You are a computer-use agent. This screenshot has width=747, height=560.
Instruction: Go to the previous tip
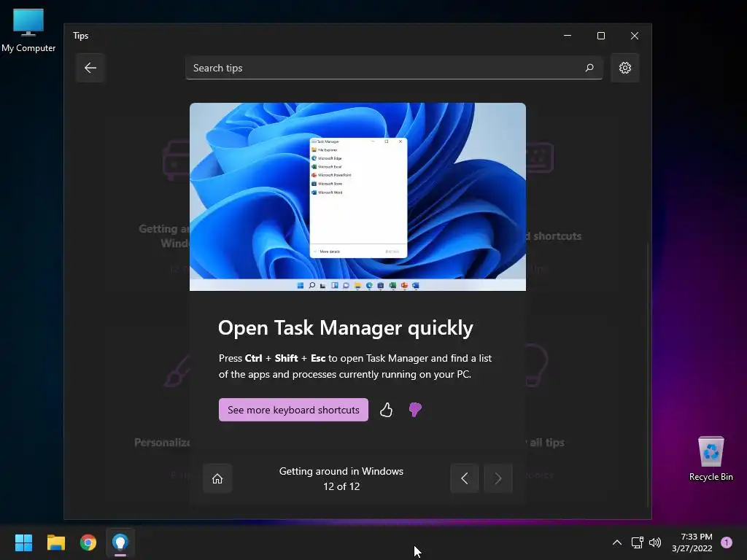(465, 478)
